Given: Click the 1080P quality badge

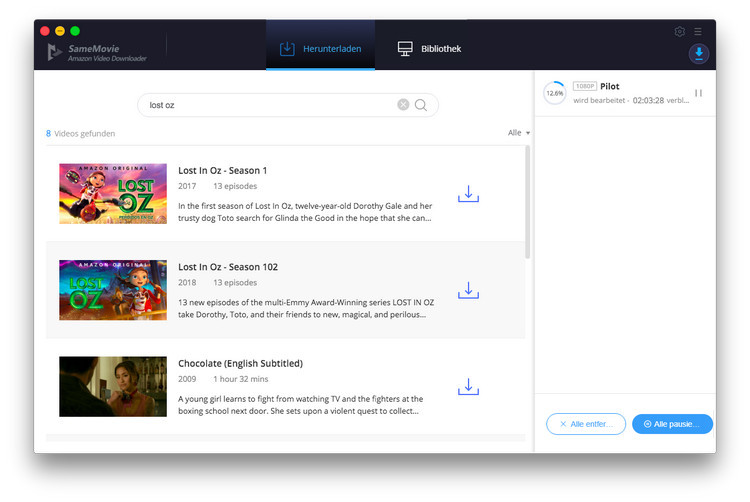Looking at the screenshot, I should [585, 86].
